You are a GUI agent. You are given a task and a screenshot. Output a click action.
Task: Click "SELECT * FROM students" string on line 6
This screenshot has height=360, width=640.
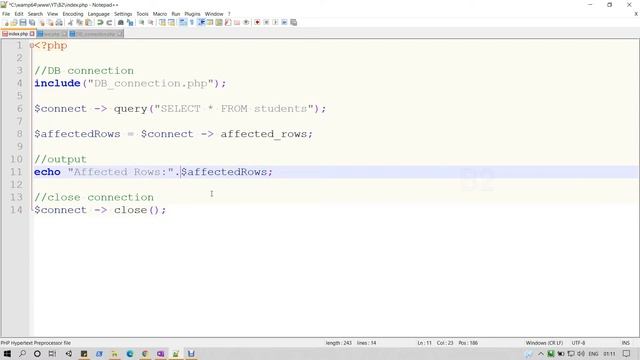(233, 109)
